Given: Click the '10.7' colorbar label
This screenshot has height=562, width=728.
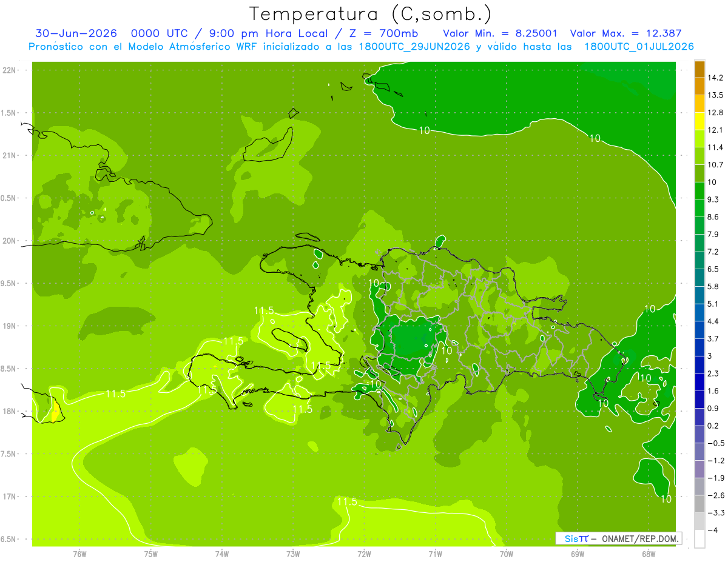Looking at the screenshot, I should coord(715,165).
